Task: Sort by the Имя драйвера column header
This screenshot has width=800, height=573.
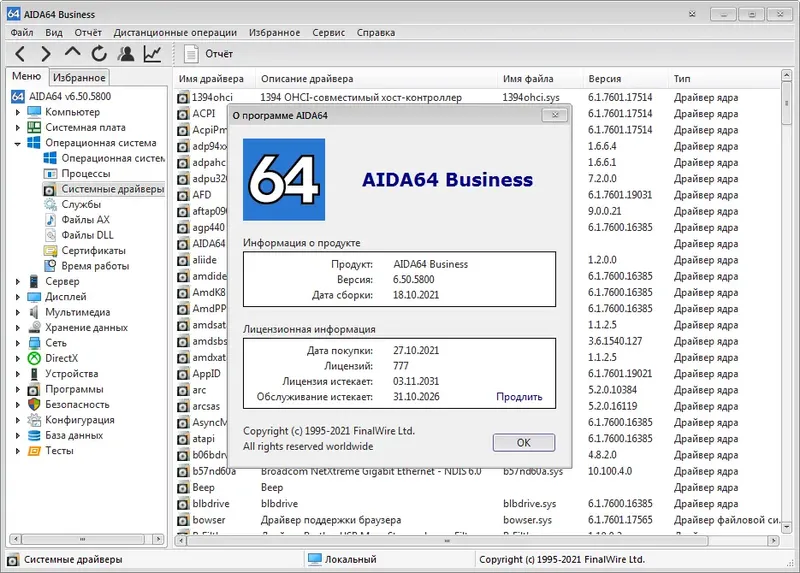Action: (214, 79)
